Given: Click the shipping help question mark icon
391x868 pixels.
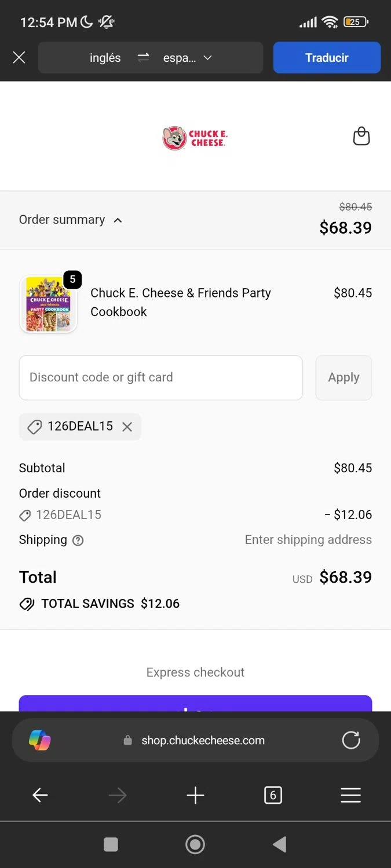Looking at the screenshot, I should pos(78,540).
